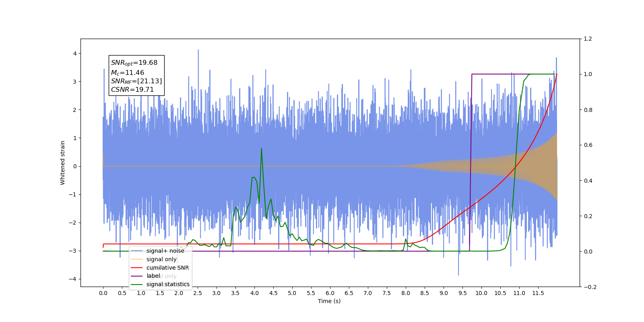Click x-axis tick label 8.0
The width and height of the screenshot is (644, 322).
406,293
